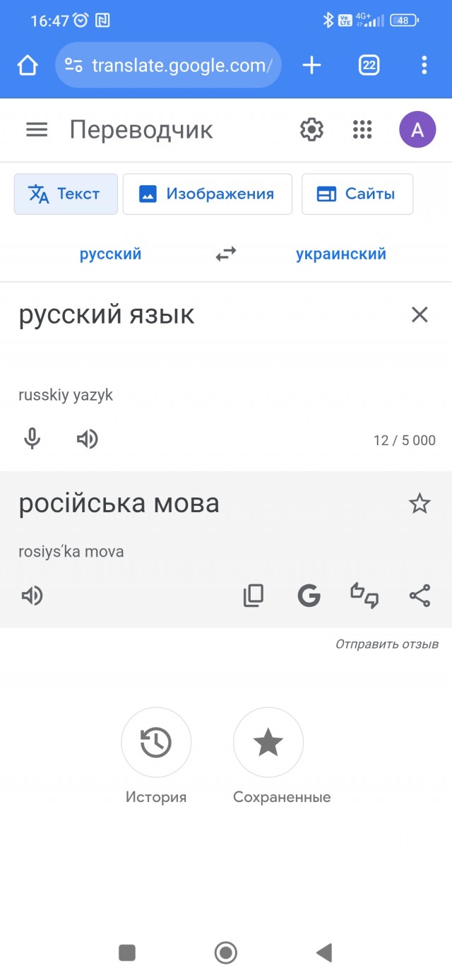Open the Отправить отзыв link
The image size is (452, 980).
tap(387, 644)
